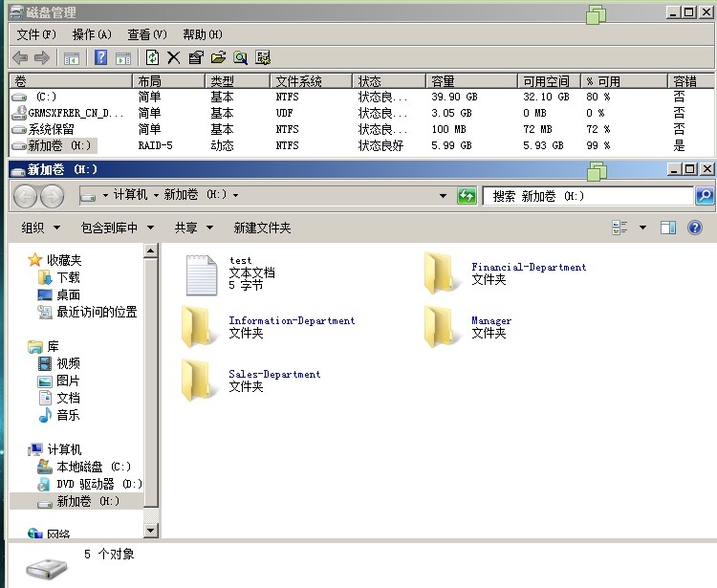The width and height of the screenshot is (717, 588).
Task: Sort volumes by 容量 column header
Action: click(471, 81)
